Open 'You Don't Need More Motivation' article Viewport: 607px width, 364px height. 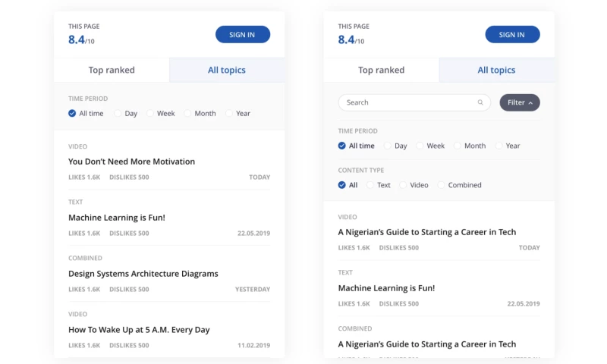click(131, 162)
